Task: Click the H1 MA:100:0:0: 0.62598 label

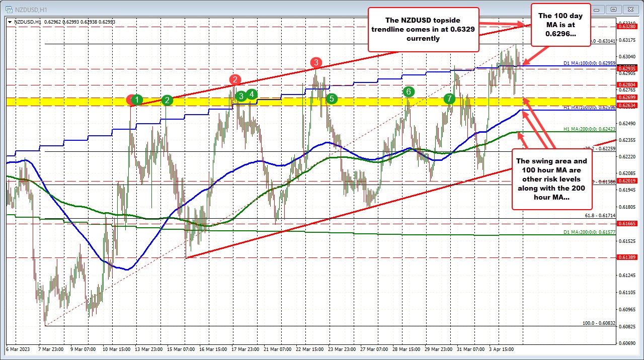Action: coord(589,107)
